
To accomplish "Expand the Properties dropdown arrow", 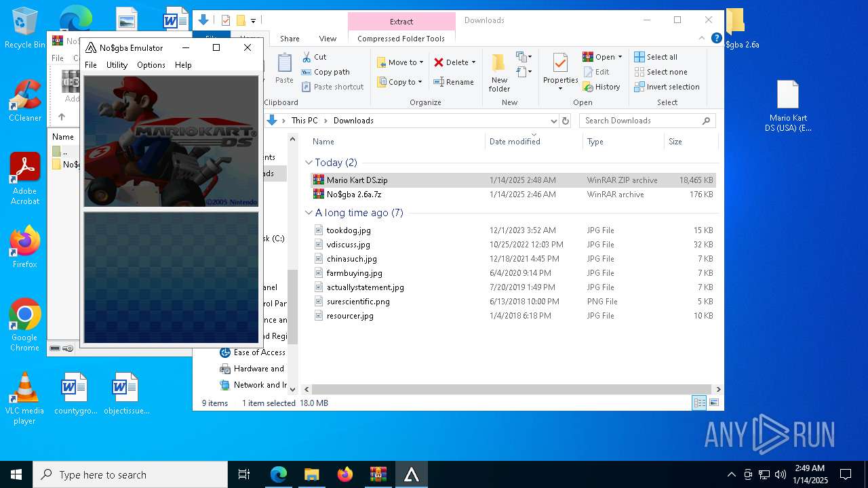I will point(560,89).
